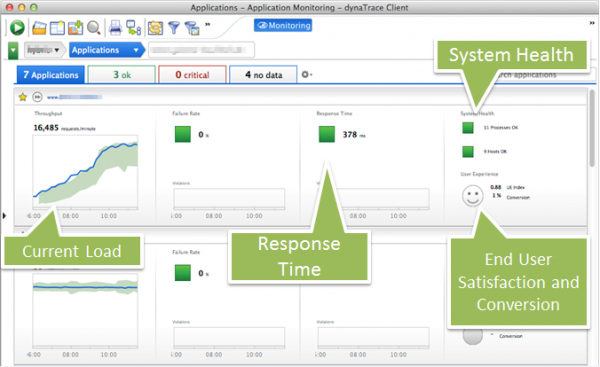Expand the gear settings dropdown beside the tabs
This screenshot has height=367, width=600.
[x=307, y=74]
